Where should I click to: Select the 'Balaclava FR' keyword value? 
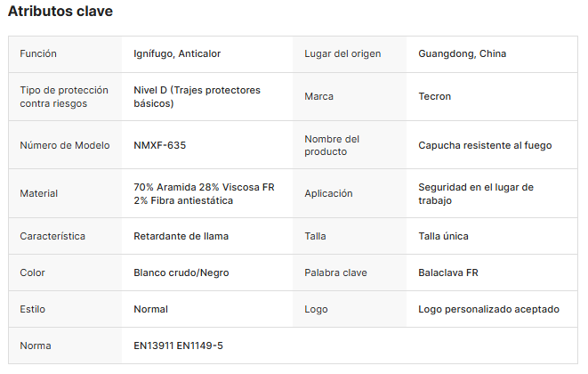tap(447, 272)
